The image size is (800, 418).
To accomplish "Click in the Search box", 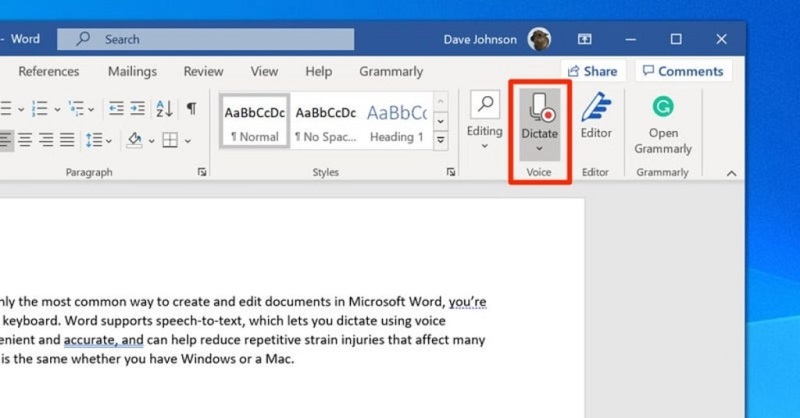I will tap(205, 39).
